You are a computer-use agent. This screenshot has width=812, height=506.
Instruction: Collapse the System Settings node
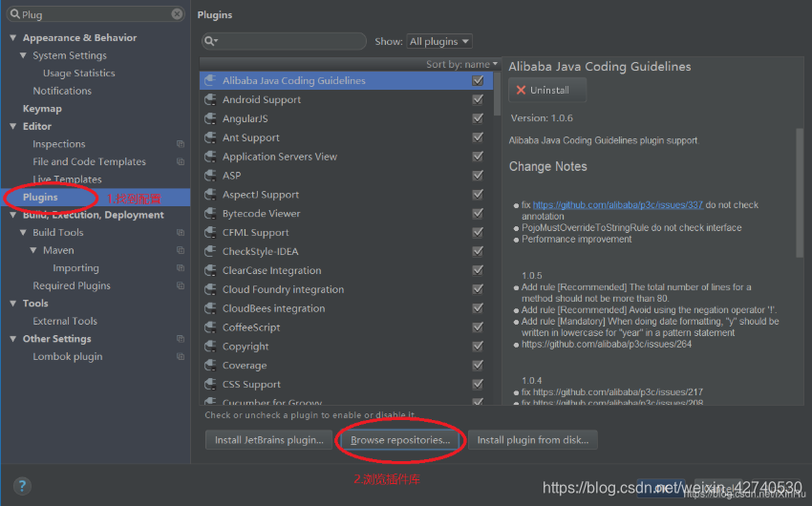tap(23, 55)
